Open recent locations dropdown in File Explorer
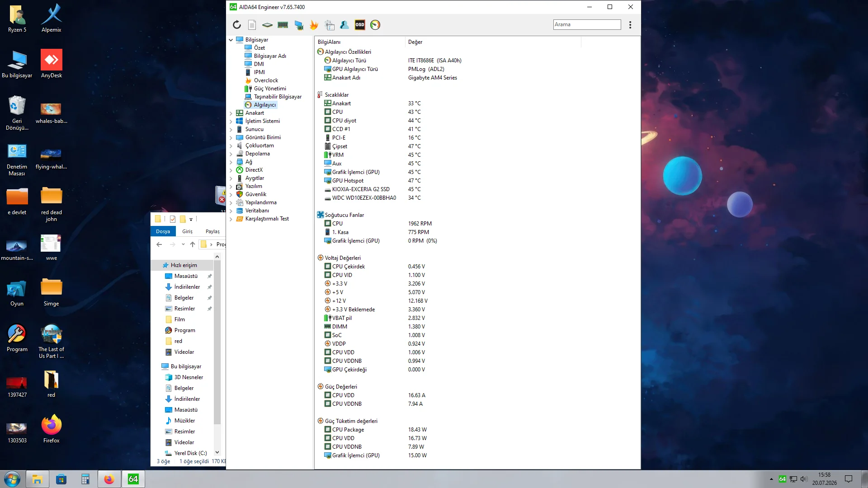 [x=183, y=244]
